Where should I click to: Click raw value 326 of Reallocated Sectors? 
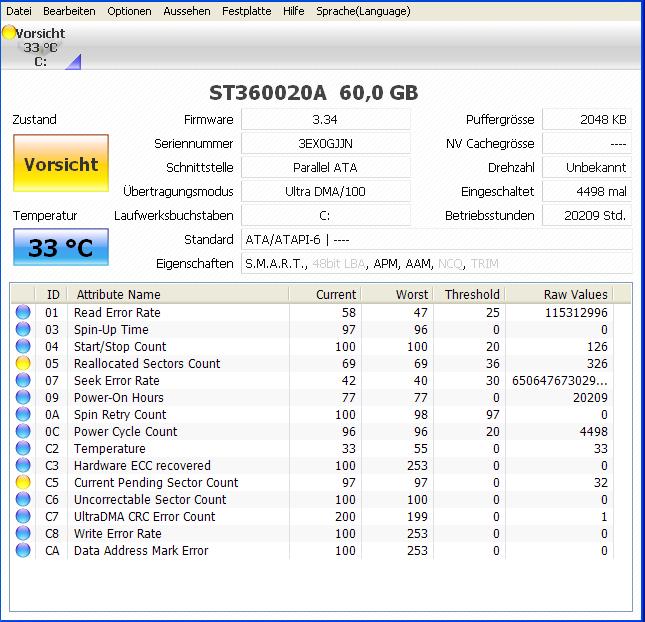pyautogui.click(x=597, y=363)
